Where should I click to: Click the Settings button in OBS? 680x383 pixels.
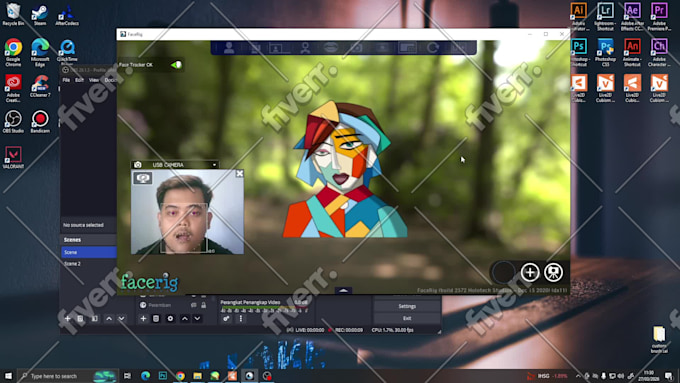pyautogui.click(x=407, y=306)
